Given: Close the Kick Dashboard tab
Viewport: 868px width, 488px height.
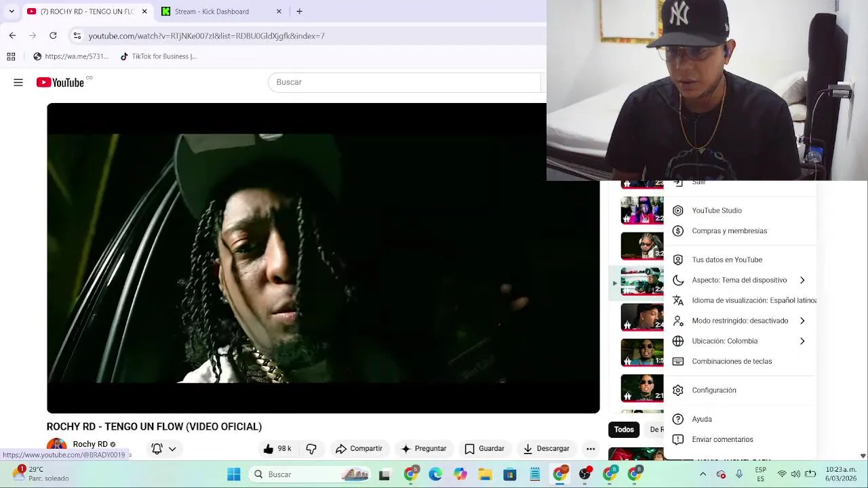Looking at the screenshot, I should 279,12.
